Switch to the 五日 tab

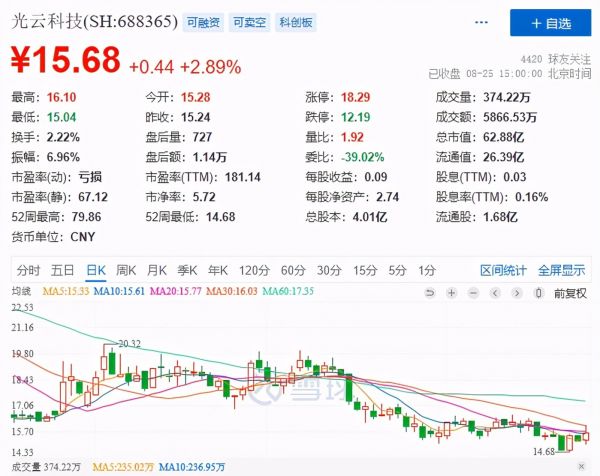pyautogui.click(x=62, y=271)
